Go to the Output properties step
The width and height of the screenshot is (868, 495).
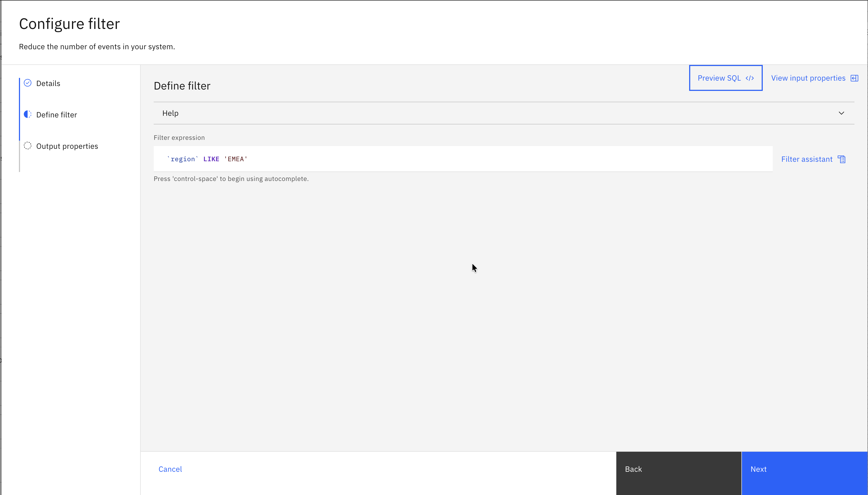coord(67,146)
